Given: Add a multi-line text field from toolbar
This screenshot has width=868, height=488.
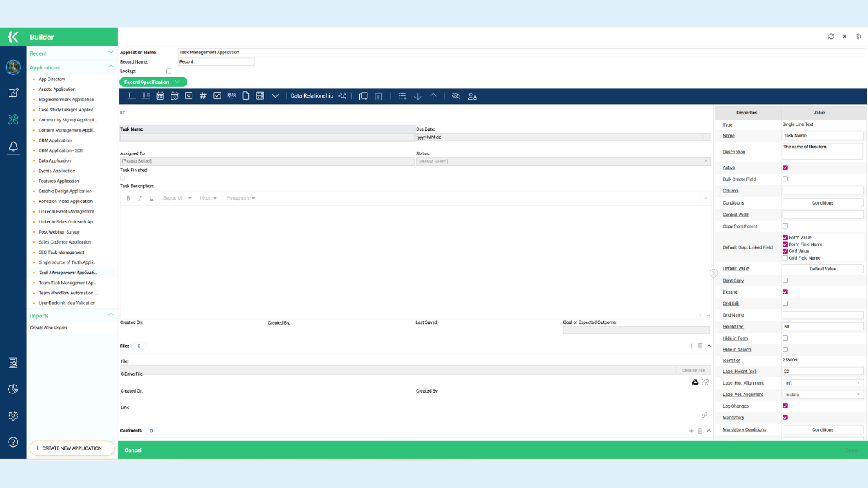Looking at the screenshot, I should pyautogui.click(x=146, y=95).
